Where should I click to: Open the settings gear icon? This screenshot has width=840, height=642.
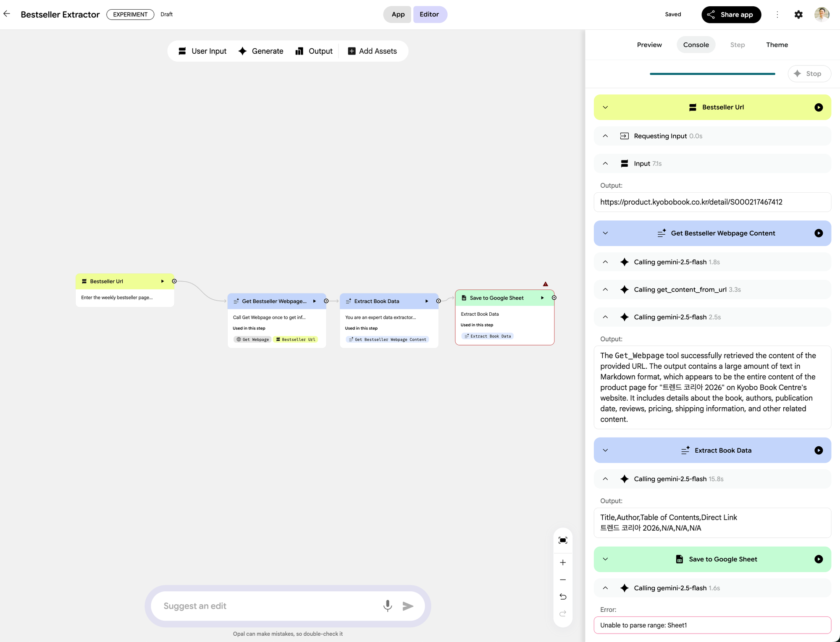(x=798, y=15)
